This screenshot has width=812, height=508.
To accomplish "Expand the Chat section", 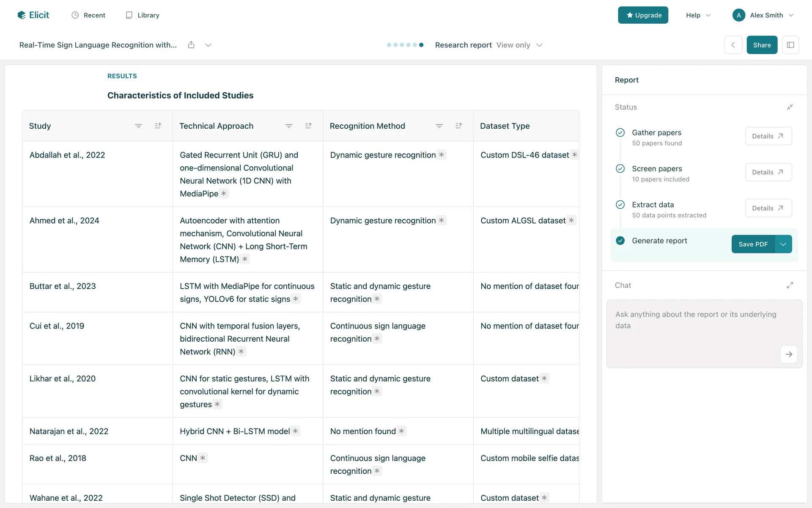I will 790,285.
